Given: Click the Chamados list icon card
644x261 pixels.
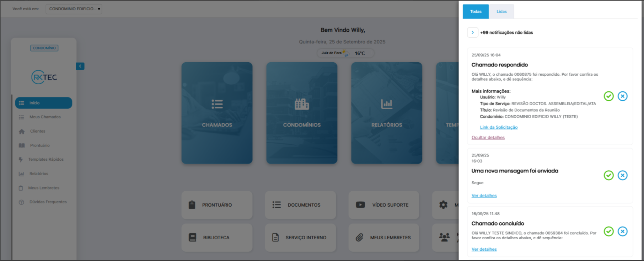Looking at the screenshot, I should coord(217,113).
